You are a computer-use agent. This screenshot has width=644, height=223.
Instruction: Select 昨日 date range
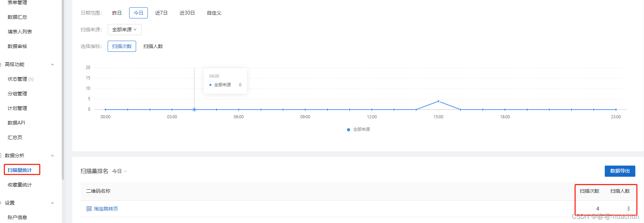117,13
